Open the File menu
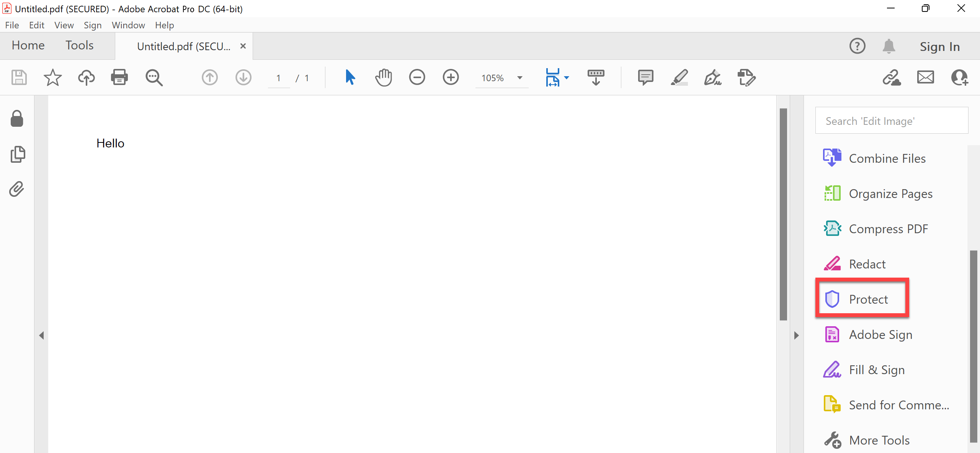The image size is (980, 453). tap(11, 26)
